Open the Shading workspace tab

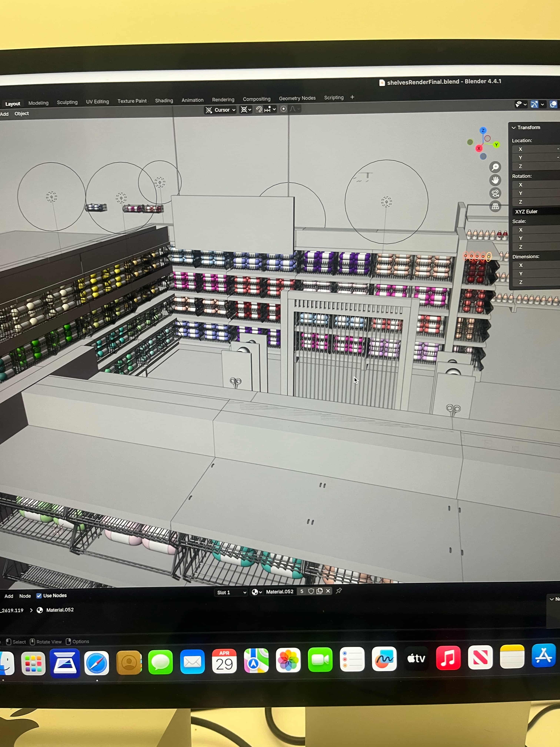[x=164, y=101]
